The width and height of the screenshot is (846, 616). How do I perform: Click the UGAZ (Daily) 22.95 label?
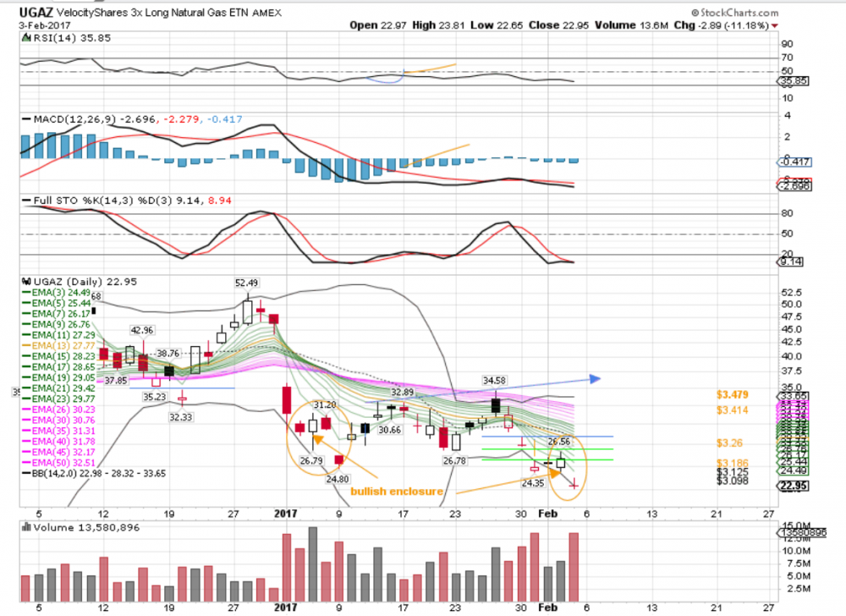(x=85, y=282)
